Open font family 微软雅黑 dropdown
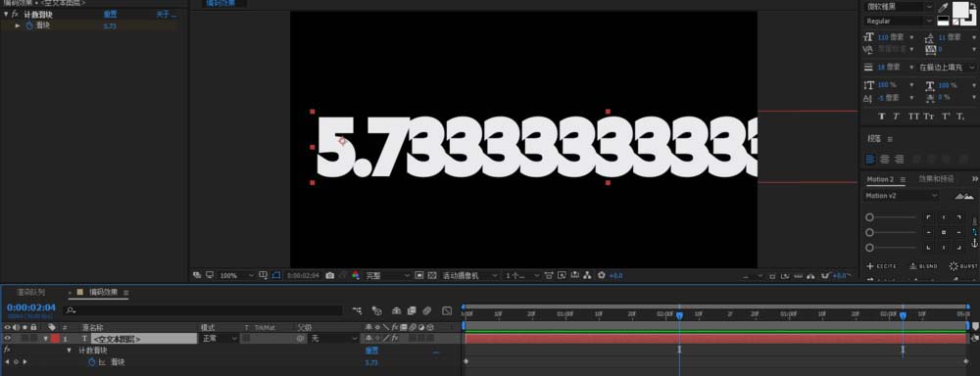The image size is (980, 376). click(900, 6)
